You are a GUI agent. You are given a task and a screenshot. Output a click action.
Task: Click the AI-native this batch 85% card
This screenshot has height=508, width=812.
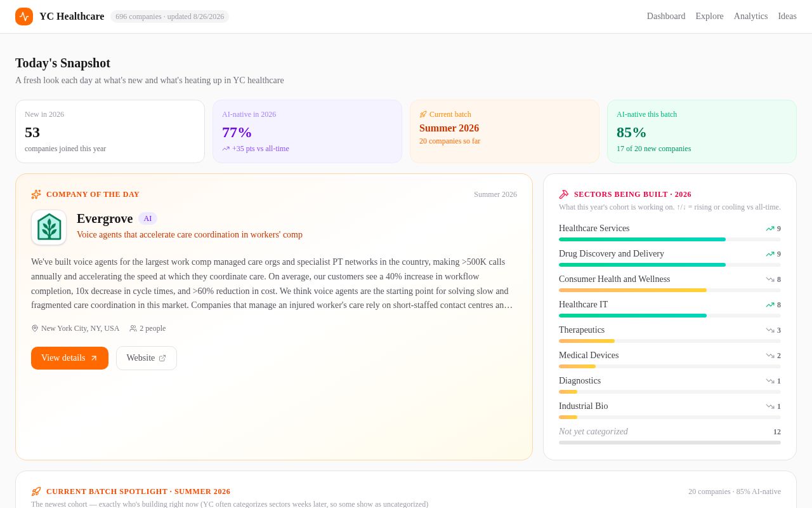click(x=702, y=131)
